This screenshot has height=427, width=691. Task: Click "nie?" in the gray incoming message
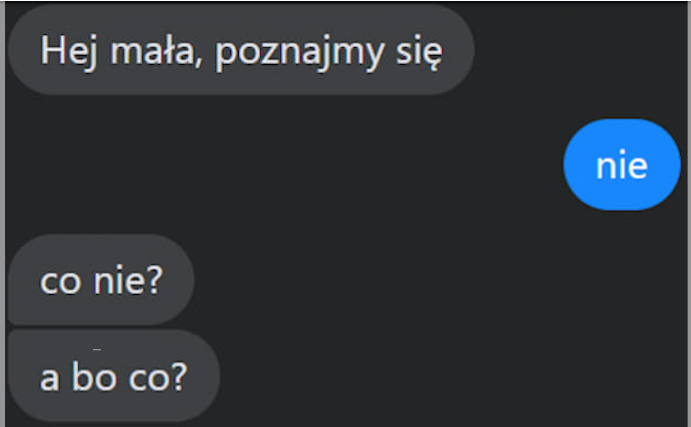128,279
